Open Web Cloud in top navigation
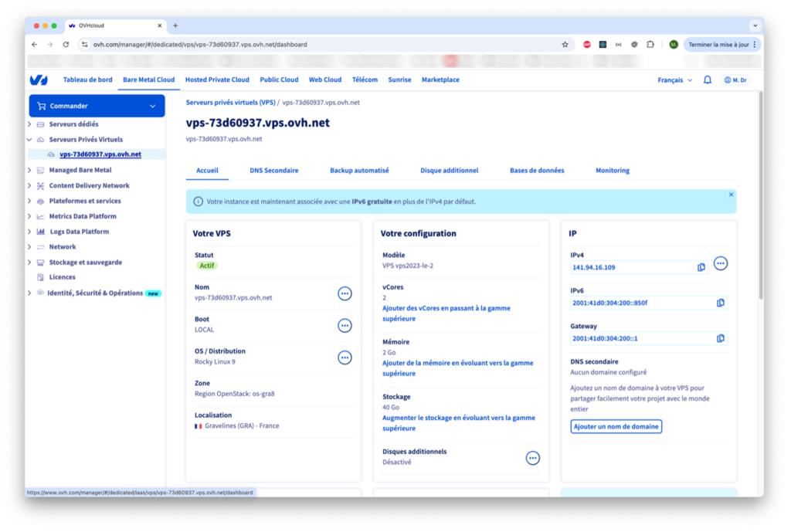This screenshot has height=532, width=791. tap(325, 80)
